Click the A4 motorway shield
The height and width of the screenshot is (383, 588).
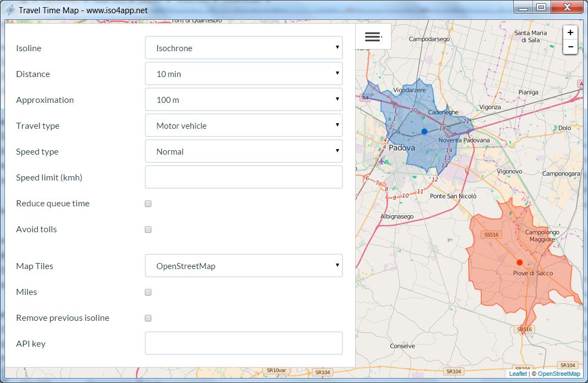[x=365, y=98]
